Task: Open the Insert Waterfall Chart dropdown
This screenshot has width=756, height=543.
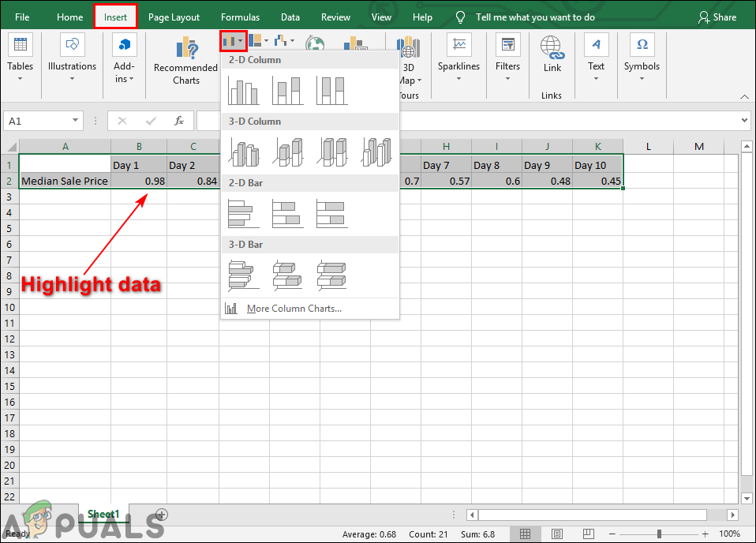Action: pyautogui.click(x=284, y=41)
